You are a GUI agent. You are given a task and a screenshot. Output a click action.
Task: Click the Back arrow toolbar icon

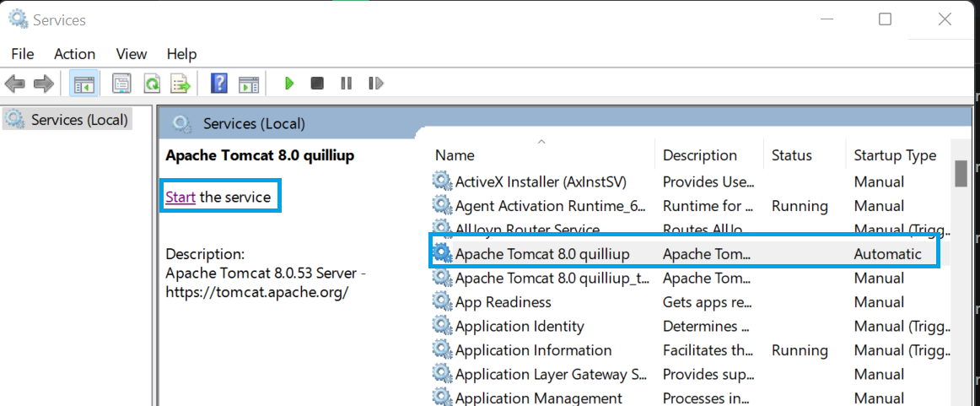pyautogui.click(x=14, y=84)
